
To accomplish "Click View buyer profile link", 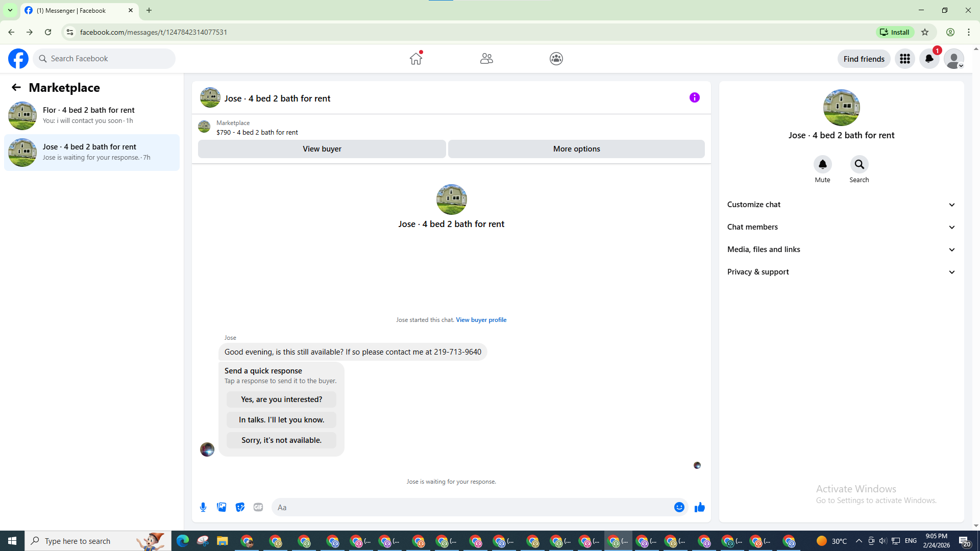I will [x=481, y=320].
